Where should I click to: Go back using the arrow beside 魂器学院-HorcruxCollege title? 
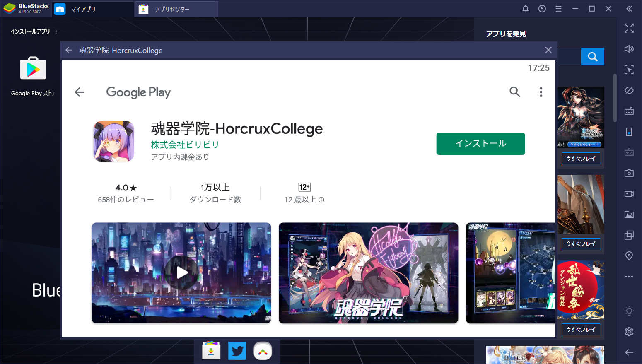tap(69, 50)
